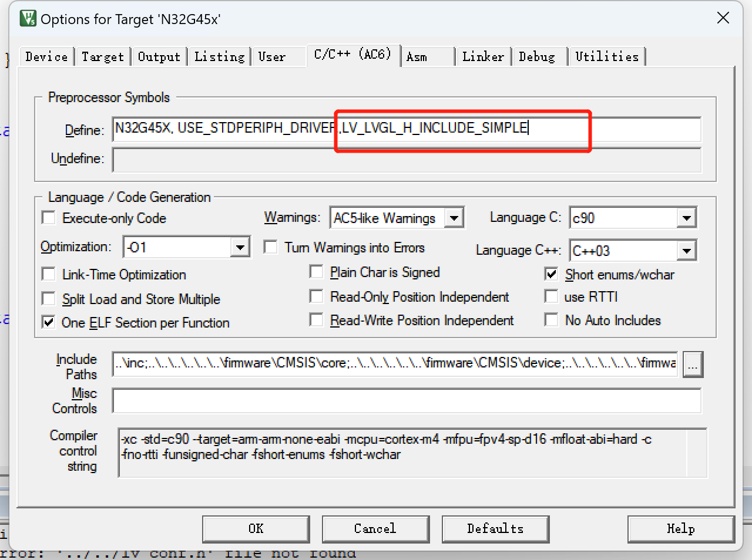Screen dimensions: 752x560
Task: Toggle Link-Time Optimization checkbox
Action: tap(49, 275)
